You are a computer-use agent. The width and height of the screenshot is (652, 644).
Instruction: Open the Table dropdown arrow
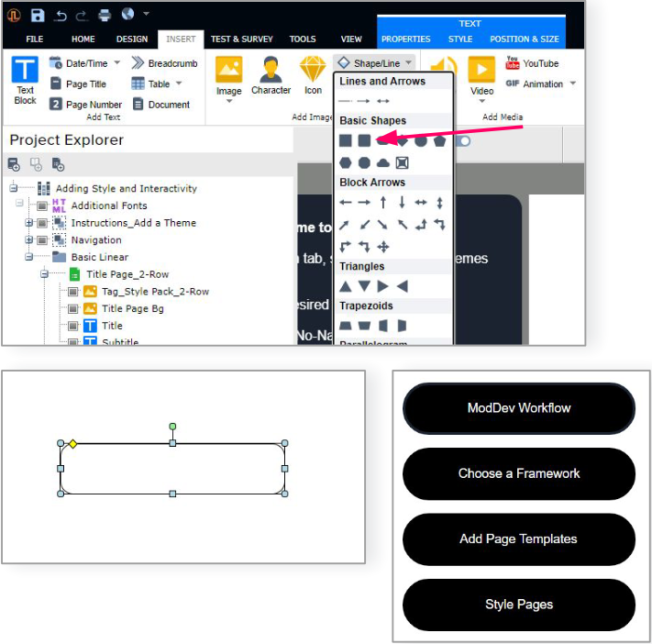(x=179, y=83)
